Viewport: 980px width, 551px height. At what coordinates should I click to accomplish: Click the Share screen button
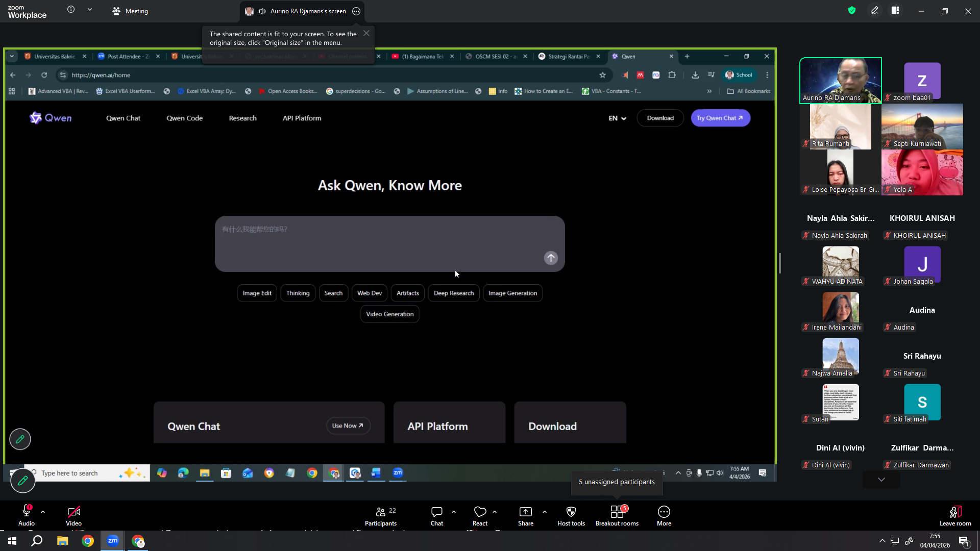526,515
